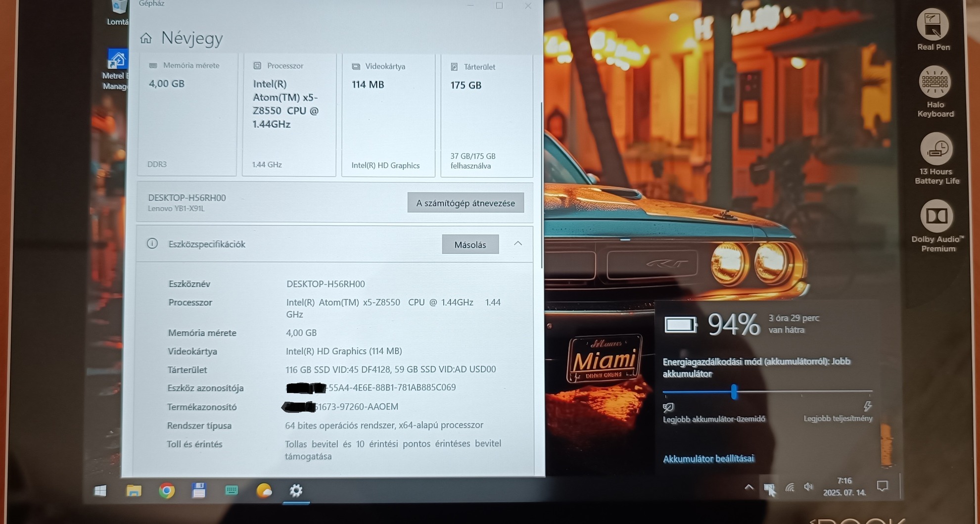Open Wi-Fi network tray icon
980x524 pixels.
pos(790,487)
